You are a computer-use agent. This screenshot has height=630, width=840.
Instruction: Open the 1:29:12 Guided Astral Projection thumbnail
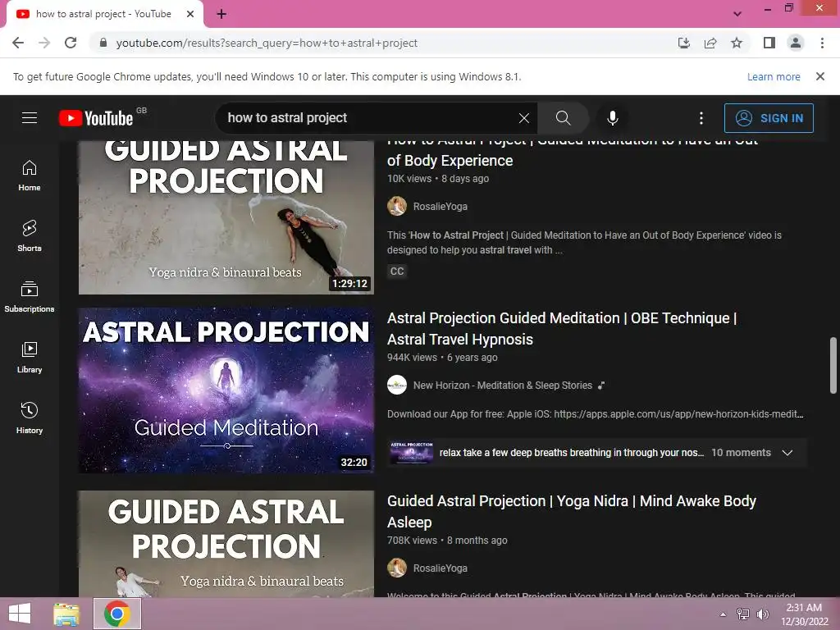[x=226, y=217]
